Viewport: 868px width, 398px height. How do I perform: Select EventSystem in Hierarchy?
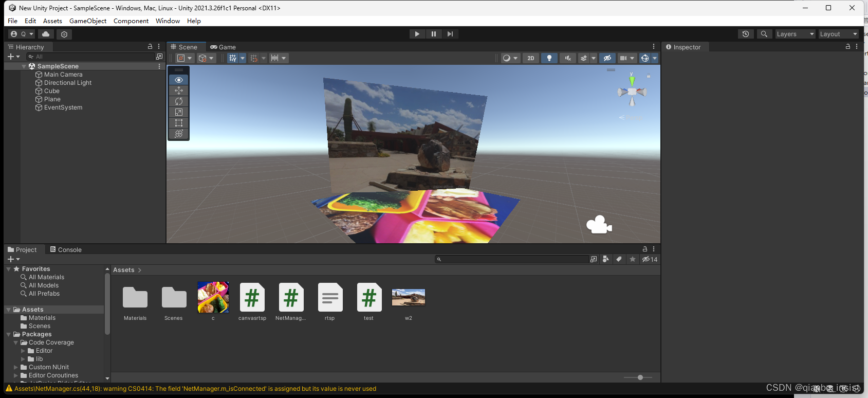pyautogui.click(x=63, y=107)
